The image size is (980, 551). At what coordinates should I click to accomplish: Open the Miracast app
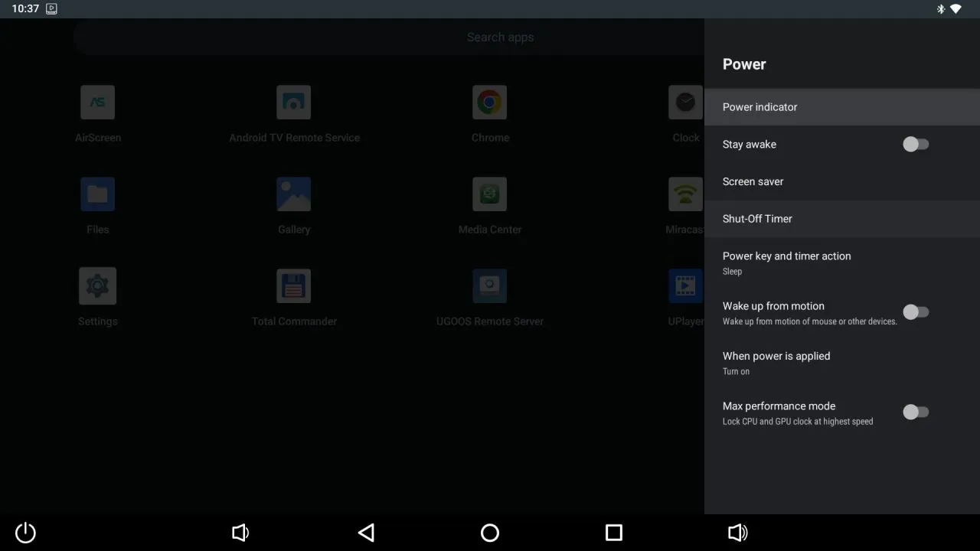(x=685, y=194)
